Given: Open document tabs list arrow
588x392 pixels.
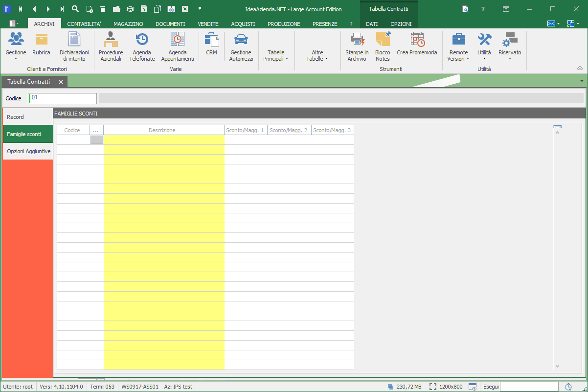Looking at the screenshot, I should pos(582,81).
